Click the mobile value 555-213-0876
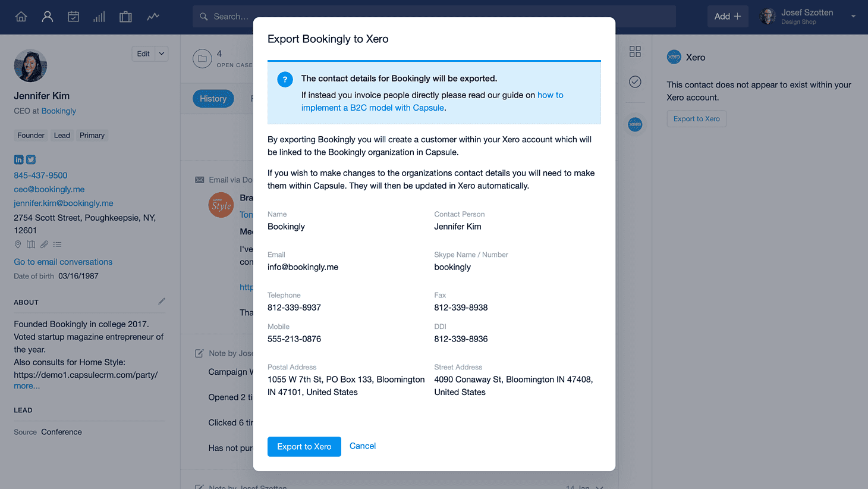This screenshot has height=489, width=868. click(294, 339)
